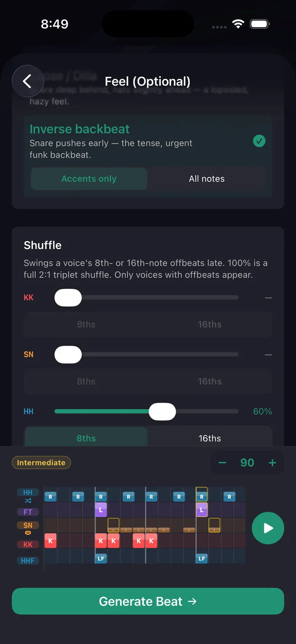Choose All notes option

point(207,179)
